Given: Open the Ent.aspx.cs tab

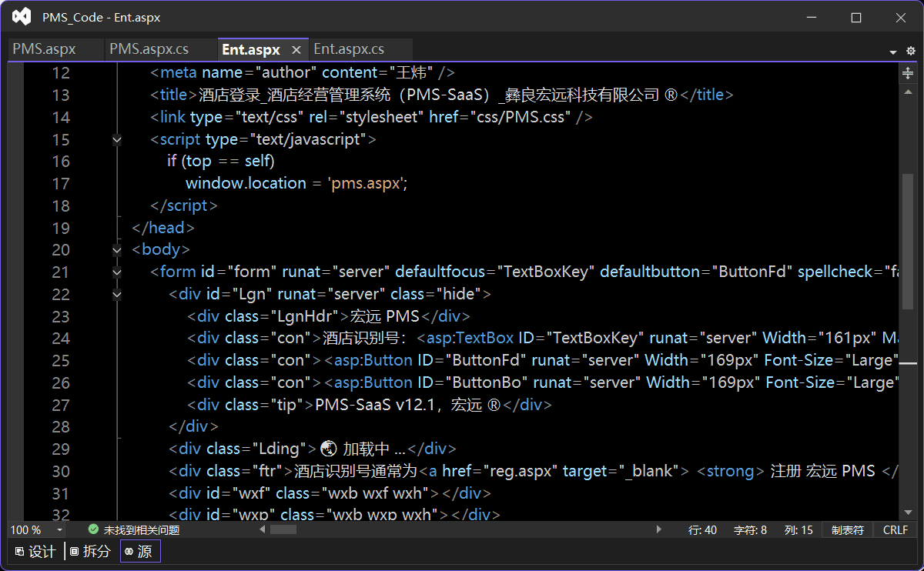Looking at the screenshot, I should click(x=349, y=49).
